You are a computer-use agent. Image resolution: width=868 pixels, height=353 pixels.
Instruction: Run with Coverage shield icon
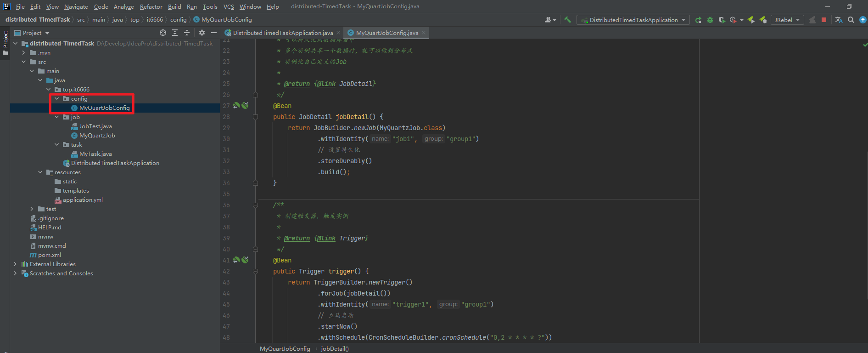click(722, 20)
